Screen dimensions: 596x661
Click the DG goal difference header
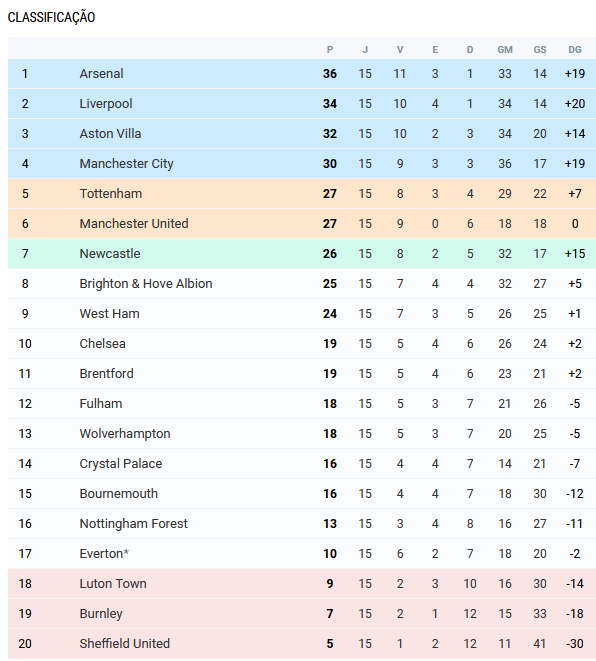point(575,50)
